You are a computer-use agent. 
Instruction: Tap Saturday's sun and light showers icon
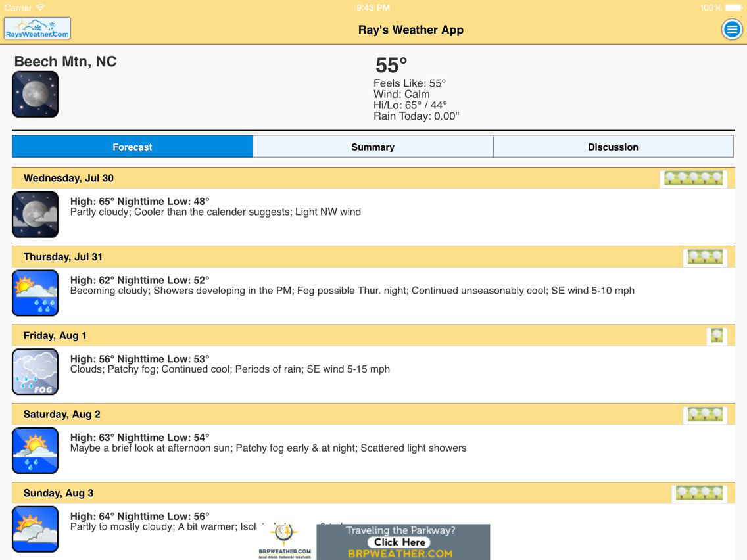[x=36, y=450]
